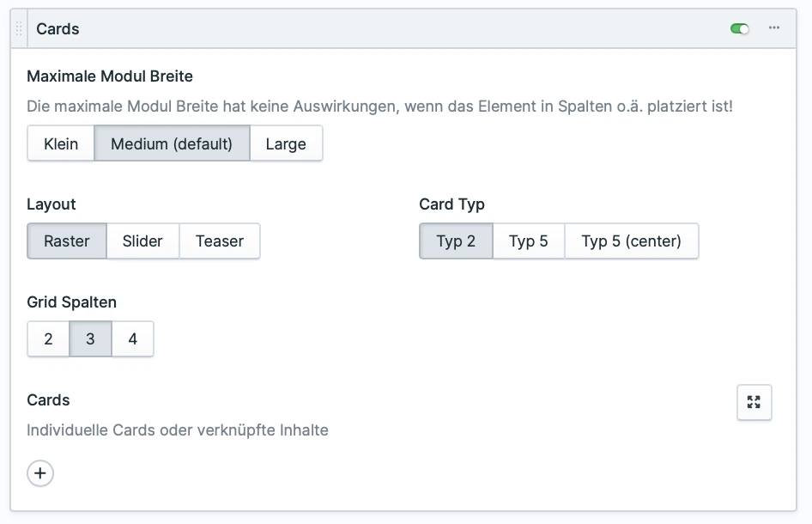Select Typ 5 (center) card type
Screen dimensions: 812x524
631,241
